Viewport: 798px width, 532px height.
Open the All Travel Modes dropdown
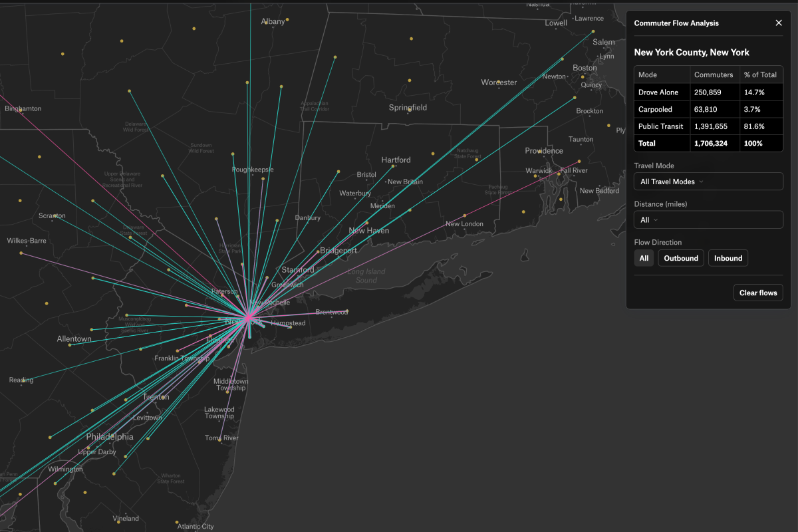[708, 181]
